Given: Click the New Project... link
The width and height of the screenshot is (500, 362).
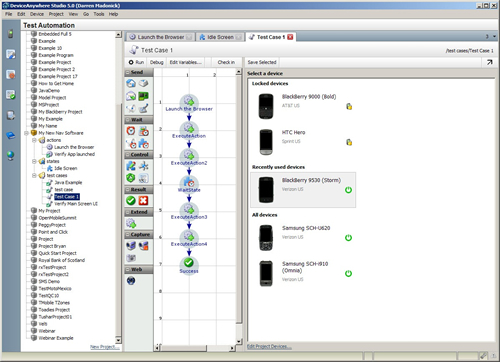Looking at the screenshot, I should (105, 347).
